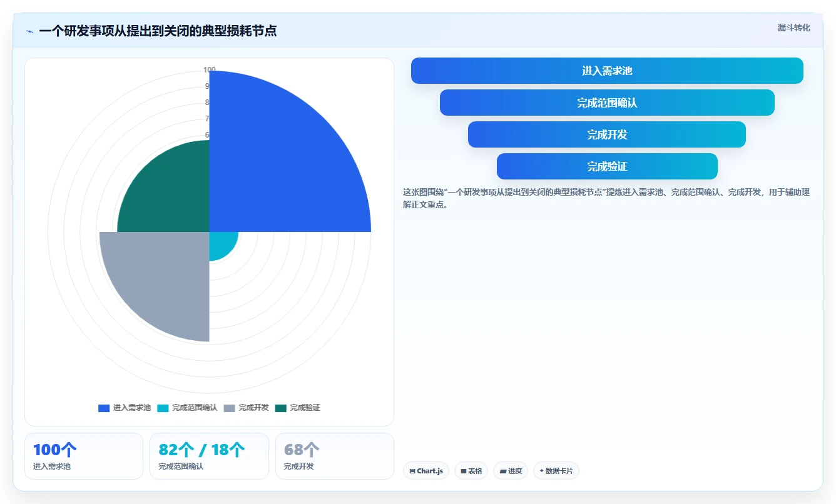Click the description paragraph starting 这张图围绕
836x504 pixels.
(606, 198)
